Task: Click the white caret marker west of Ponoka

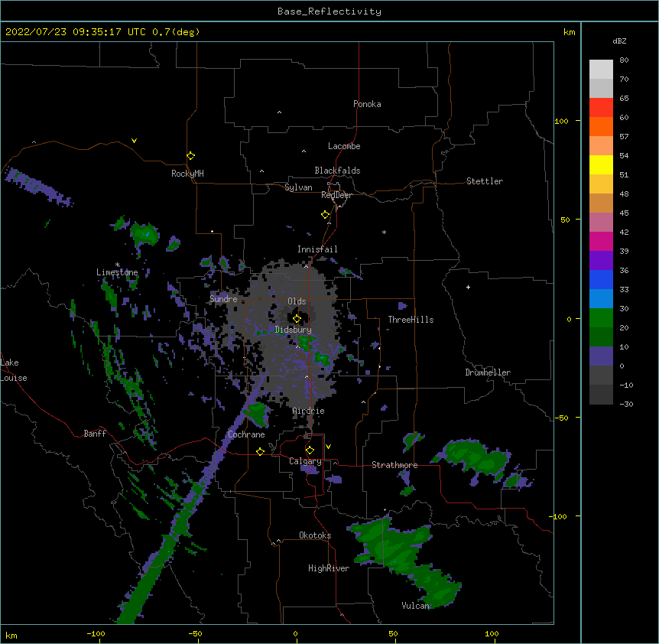Action: pos(279,112)
